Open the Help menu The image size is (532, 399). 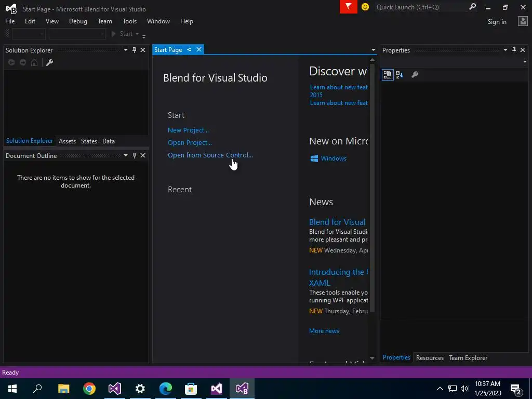pos(187,21)
